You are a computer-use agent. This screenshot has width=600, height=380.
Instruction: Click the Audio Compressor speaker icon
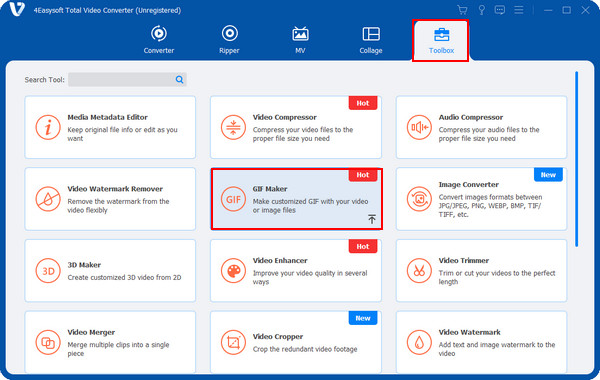pos(419,127)
